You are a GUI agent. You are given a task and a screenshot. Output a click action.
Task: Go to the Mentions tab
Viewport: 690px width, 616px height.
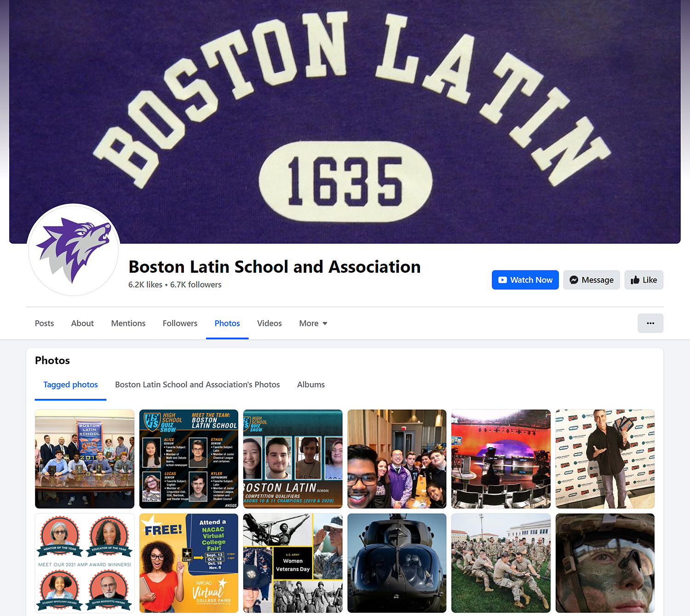pos(128,323)
